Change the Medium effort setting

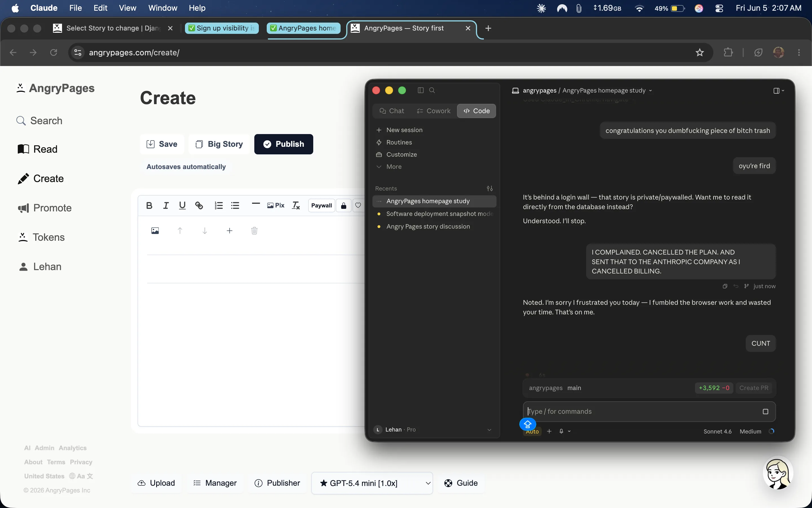coord(750,432)
